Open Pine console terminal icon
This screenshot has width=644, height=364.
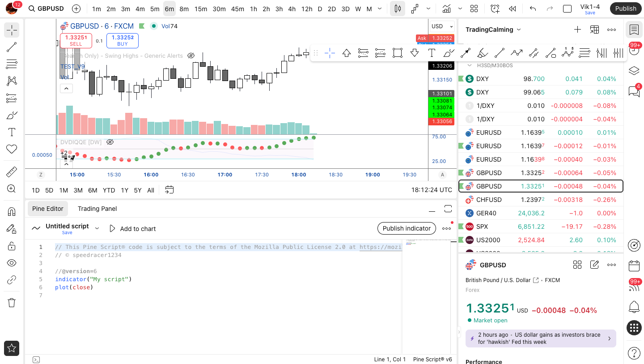pos(37,360)
